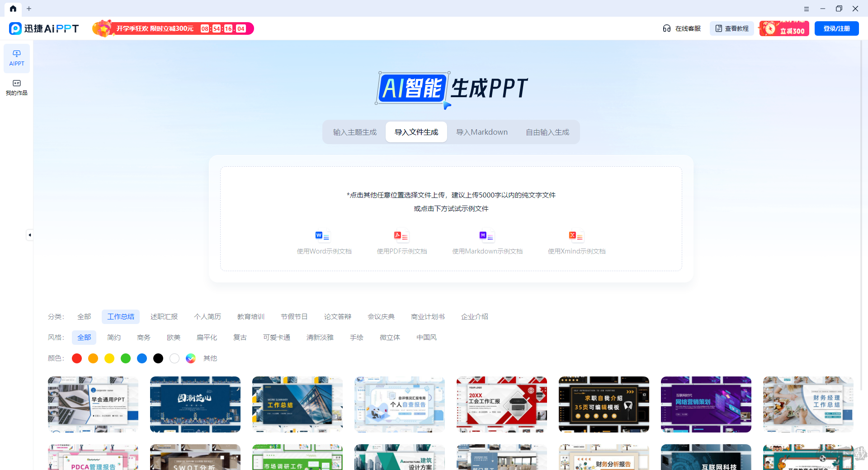Use the Xmind sample document icon
This screenshot has height=470, width=868.
(x=576, y=236)
